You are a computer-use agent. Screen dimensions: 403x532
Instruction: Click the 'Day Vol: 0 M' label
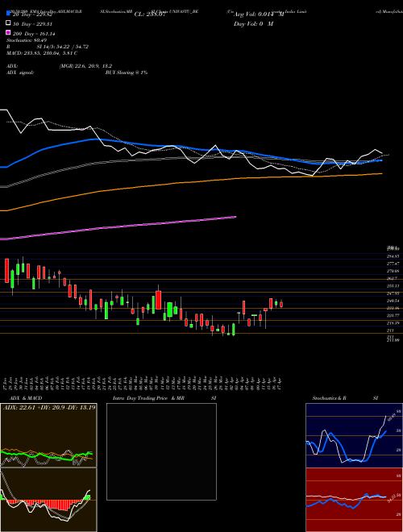[253, 23]
